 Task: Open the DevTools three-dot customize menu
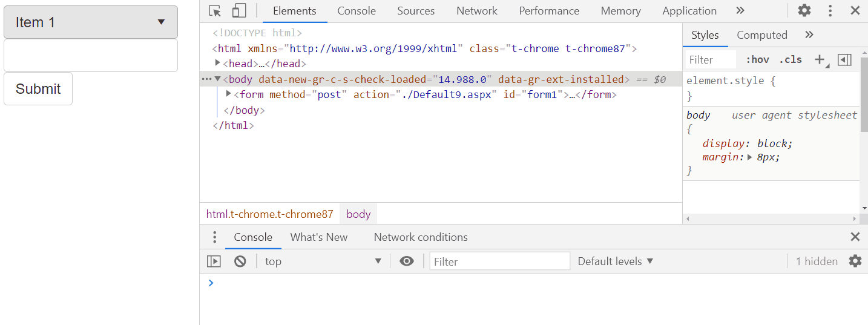(x=830, y=11)
